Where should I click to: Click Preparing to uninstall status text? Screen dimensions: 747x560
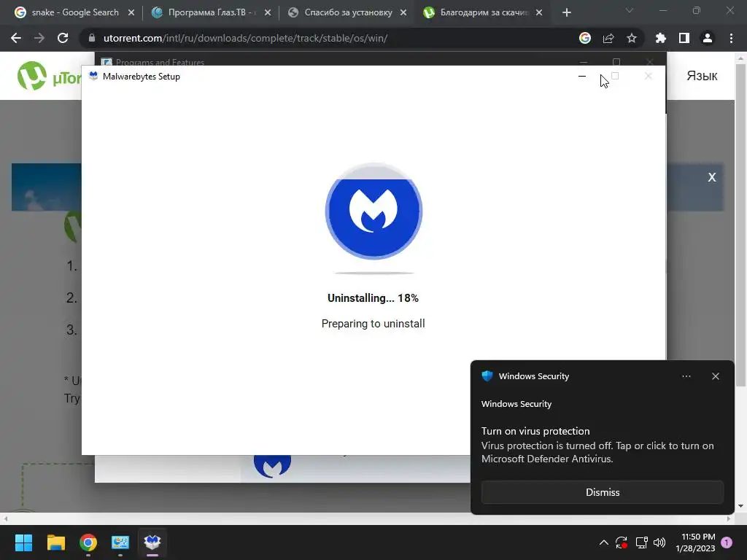coord(373,324)
